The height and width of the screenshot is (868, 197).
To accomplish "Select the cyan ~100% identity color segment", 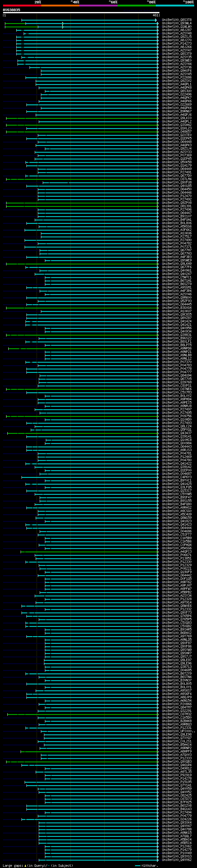I will coord(175,6).
